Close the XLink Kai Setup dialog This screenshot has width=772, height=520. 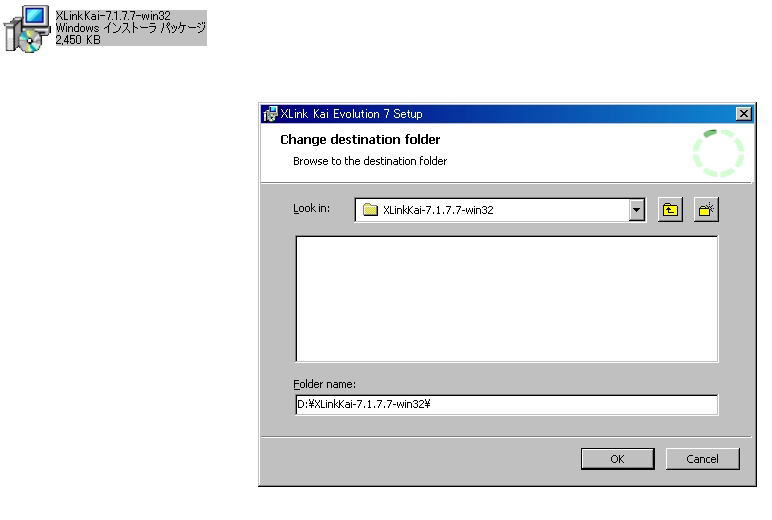pos(743,114)
